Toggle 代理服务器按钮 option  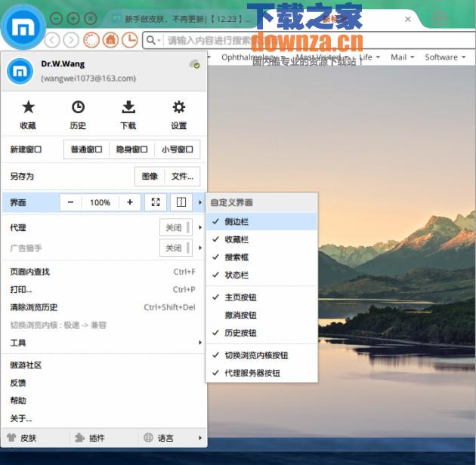[x=261, y=373]
